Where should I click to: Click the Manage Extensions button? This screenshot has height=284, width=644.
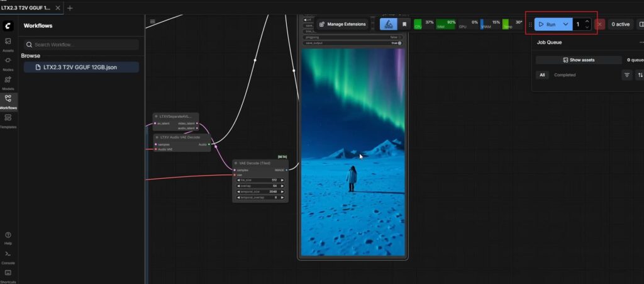click(342, 24)
